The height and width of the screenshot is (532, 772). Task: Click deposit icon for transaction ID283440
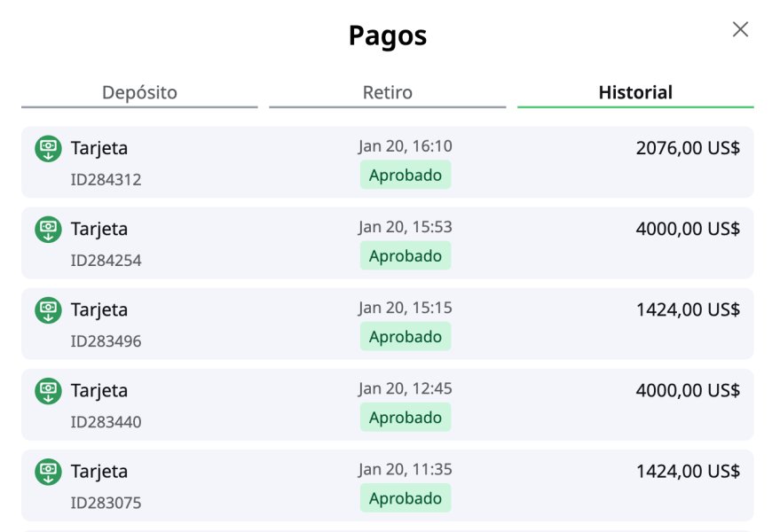click(48, 391)
